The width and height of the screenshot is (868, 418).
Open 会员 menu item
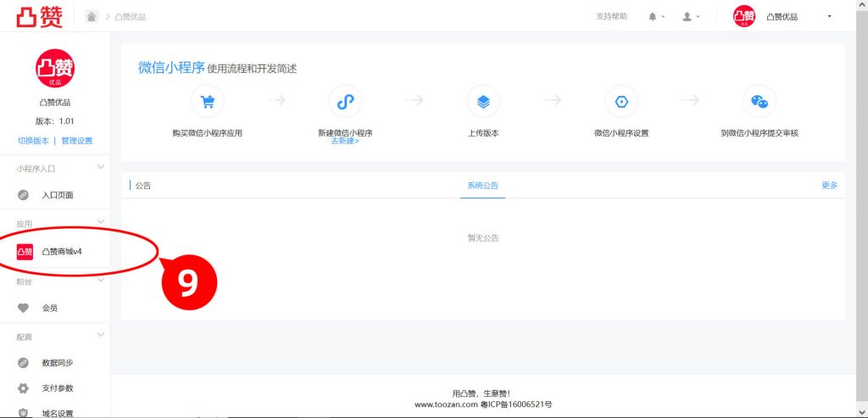click(50, 309)
